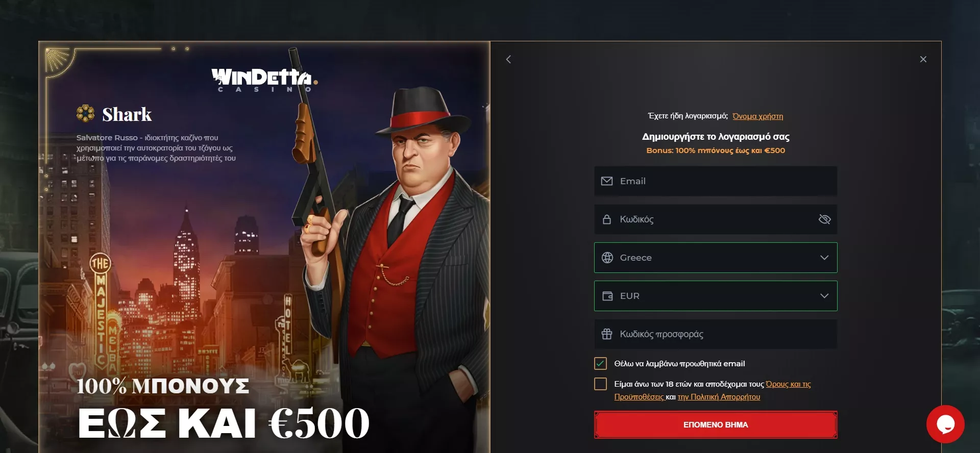Click the padlock icon in password field
Image resolution: width=980 pixels, height=453 pixels.
(607, 219)
